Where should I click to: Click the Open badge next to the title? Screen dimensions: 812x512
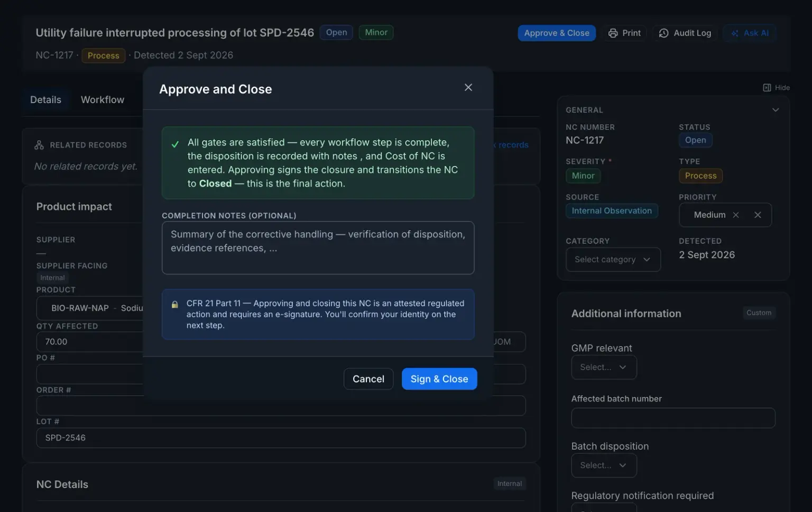(336, 32)
